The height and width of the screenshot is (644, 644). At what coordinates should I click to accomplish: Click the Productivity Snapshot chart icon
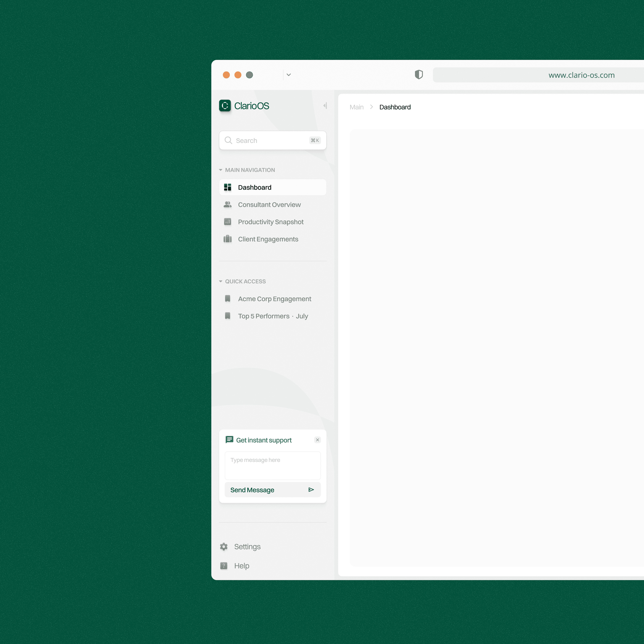point(227,222)
